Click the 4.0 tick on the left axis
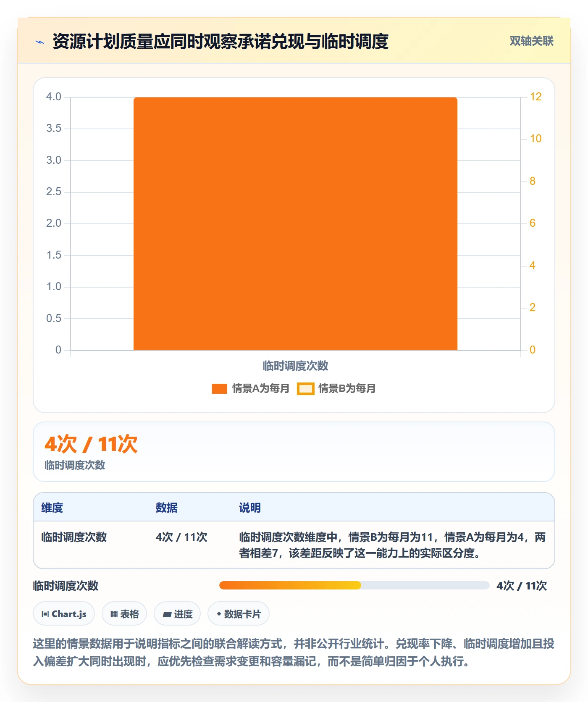Screen dimensions: 588x702 (54, 97)
